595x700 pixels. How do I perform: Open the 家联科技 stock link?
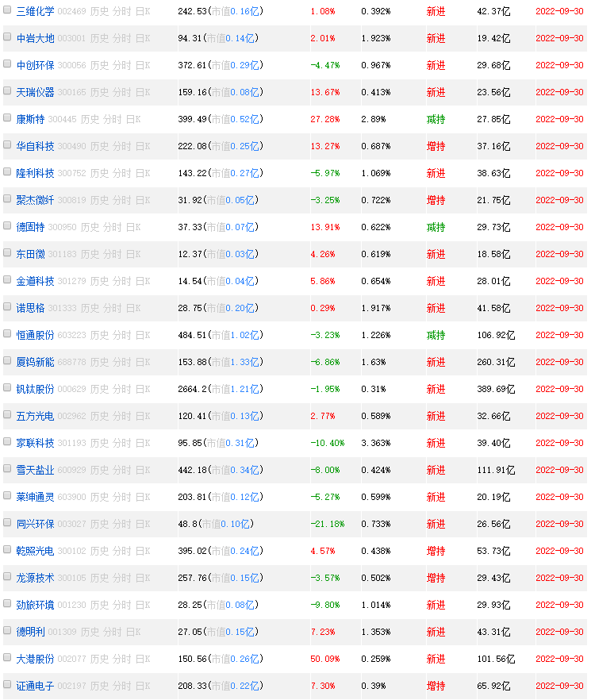point(35,444)
